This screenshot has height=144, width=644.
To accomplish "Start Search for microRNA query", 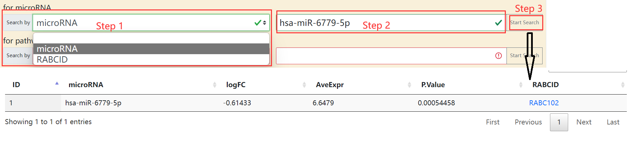I will point(524,23).
